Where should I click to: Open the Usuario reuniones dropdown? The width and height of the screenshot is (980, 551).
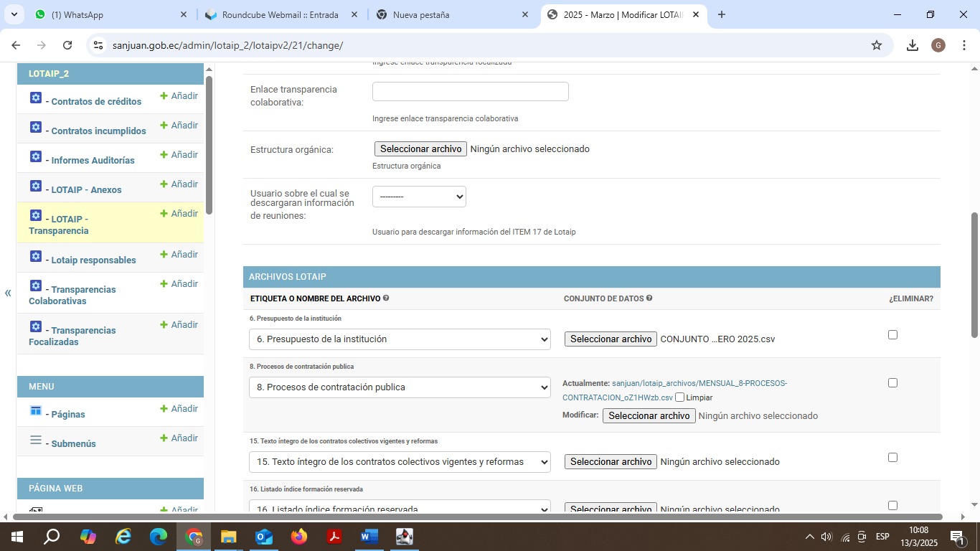[419, 197]
